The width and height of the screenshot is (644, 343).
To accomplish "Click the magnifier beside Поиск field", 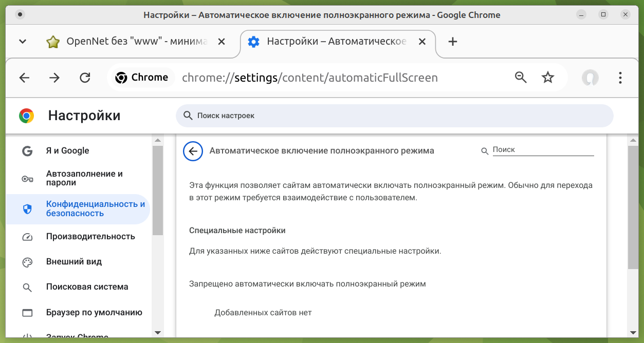I will 484,151.
